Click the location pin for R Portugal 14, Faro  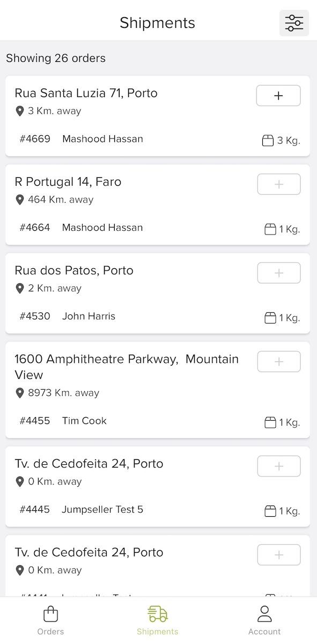tap(20, 199)
